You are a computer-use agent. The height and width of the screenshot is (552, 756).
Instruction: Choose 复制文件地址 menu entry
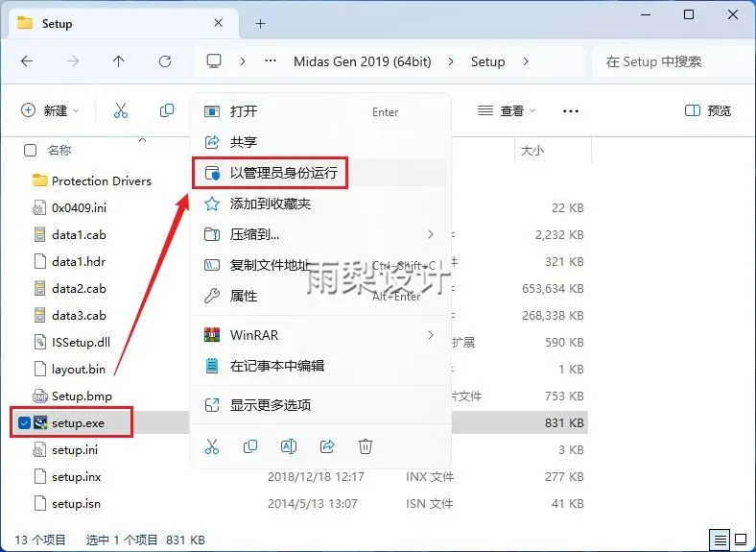coord(320,265)
